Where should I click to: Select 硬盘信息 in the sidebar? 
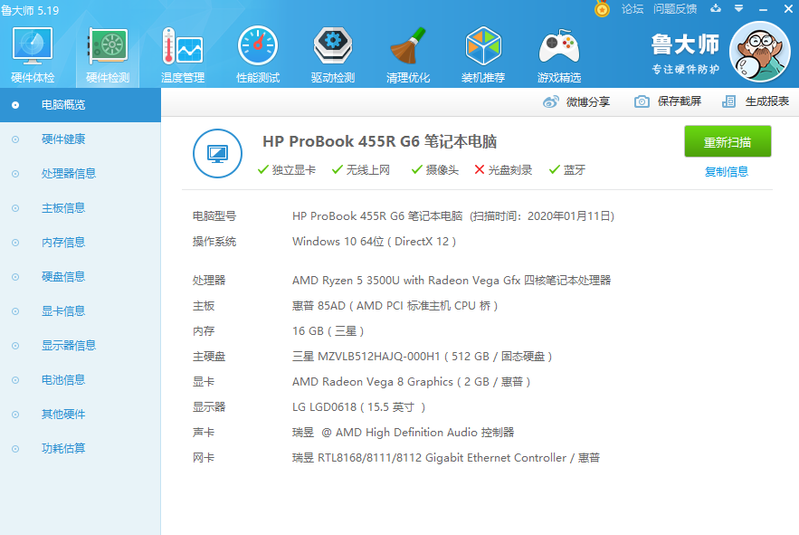[x=63, y=276]
